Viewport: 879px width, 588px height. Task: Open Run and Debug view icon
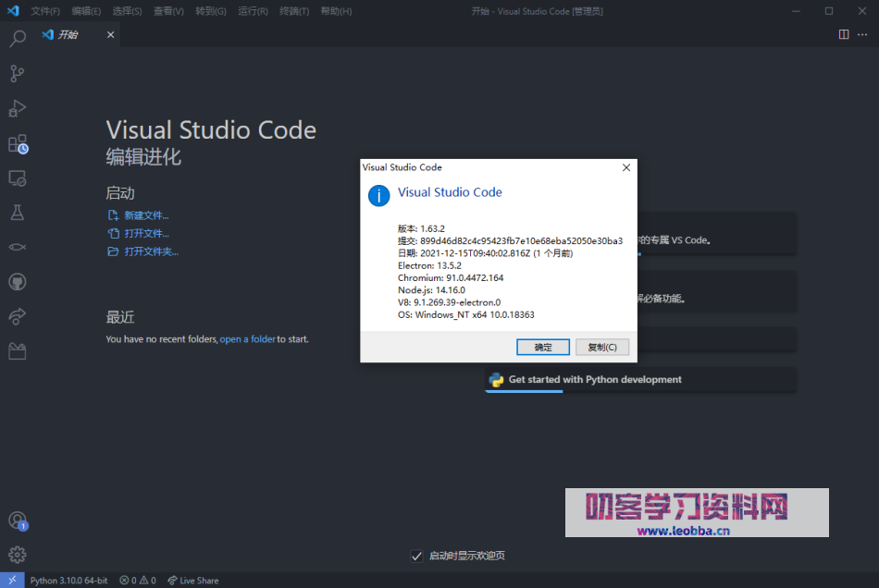pos(18,108)
